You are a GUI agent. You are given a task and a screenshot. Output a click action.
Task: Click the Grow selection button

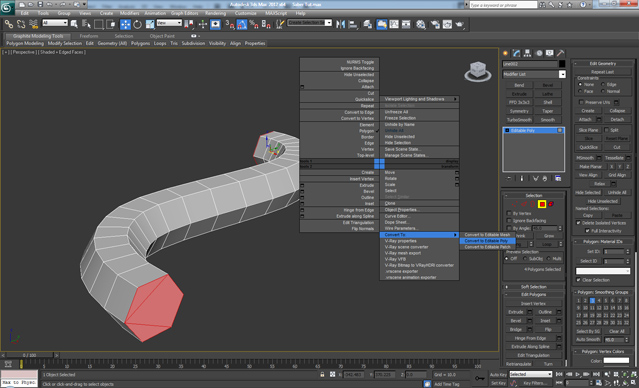coord(549,236)
